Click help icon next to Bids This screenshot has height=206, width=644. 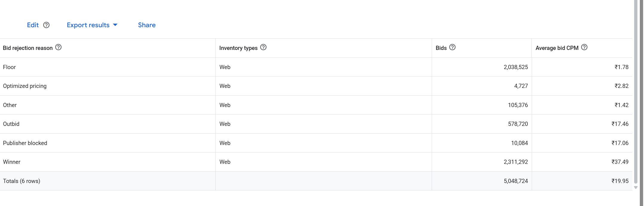(452, 47)
